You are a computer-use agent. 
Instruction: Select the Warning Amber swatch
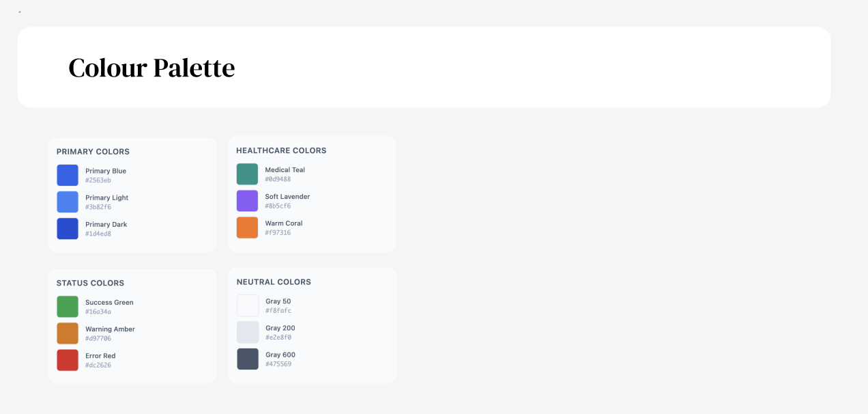68,333
